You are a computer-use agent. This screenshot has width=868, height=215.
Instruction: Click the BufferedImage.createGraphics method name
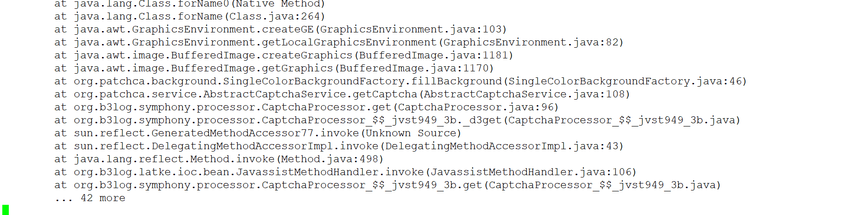[x=262, y=55]
